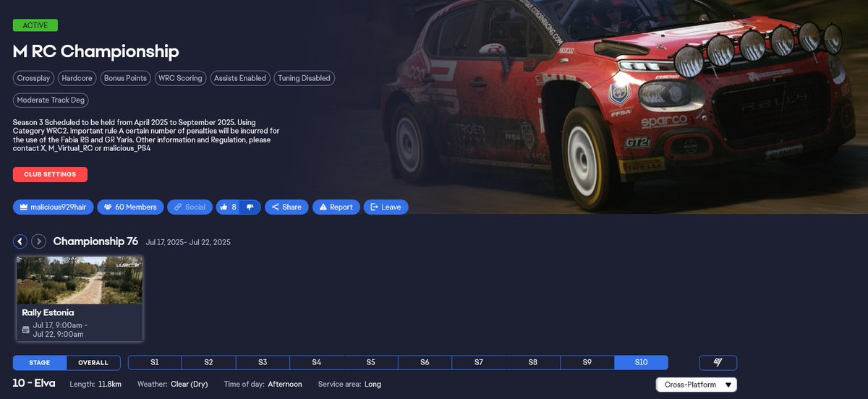The image size is (868, 399).
Task: Click the Moderate Track Deg tag
Action: [x=51, y=100]
